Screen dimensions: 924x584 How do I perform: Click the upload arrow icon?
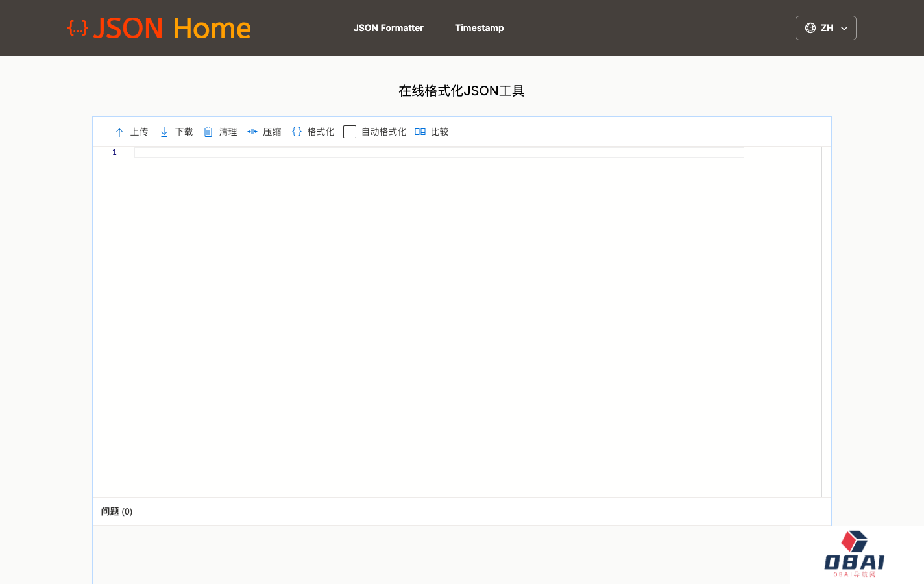(119, 132)
